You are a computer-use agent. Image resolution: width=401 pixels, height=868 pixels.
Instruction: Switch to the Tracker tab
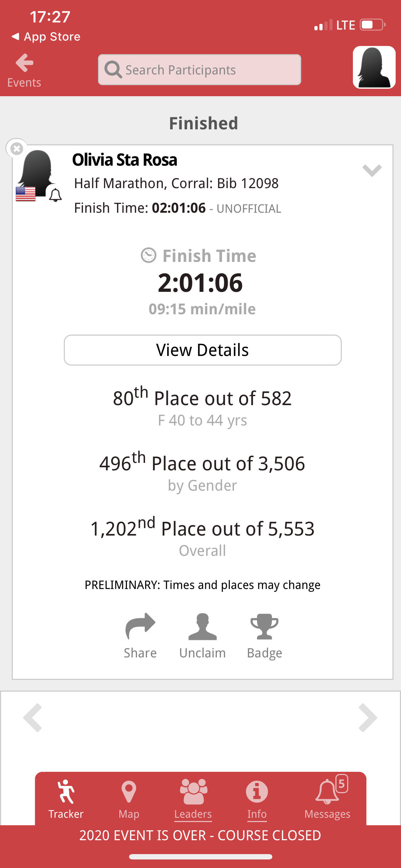click(66, 799)
